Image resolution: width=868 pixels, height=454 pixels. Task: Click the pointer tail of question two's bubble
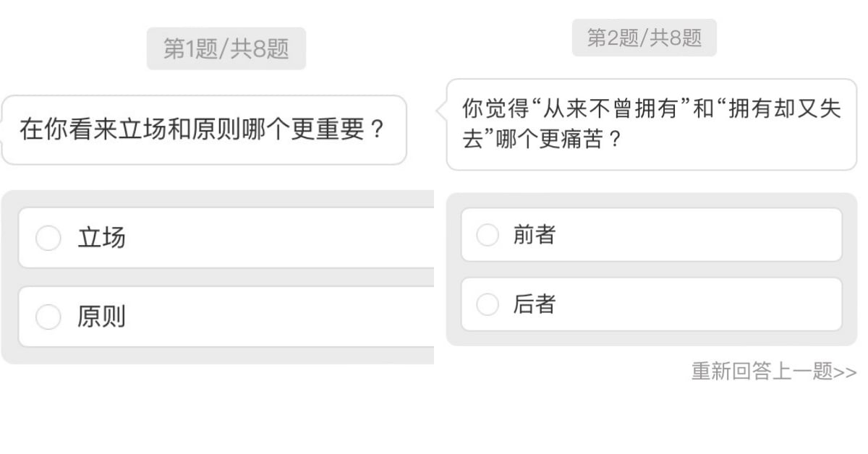(x=441, y=110)
